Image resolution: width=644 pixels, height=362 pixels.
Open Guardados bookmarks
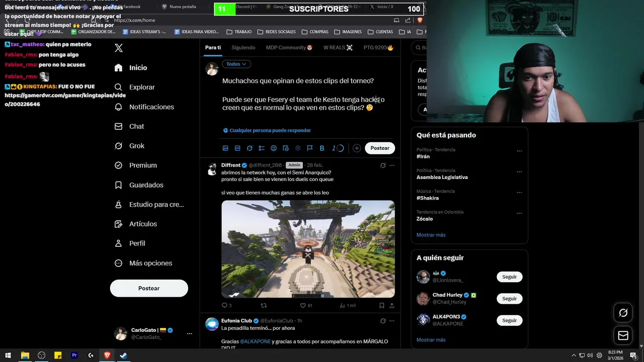[139, 185]
